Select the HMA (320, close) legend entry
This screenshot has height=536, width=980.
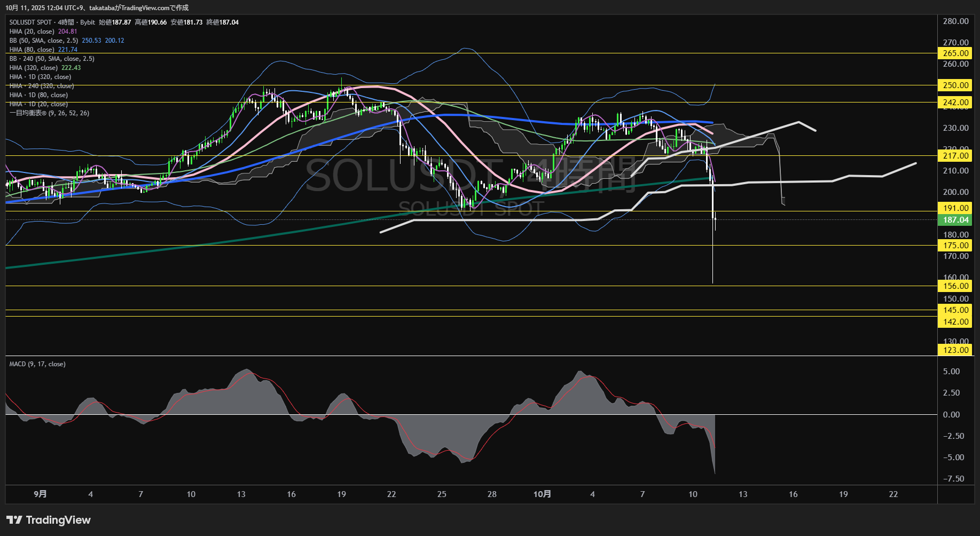click(x=34, y=68)
